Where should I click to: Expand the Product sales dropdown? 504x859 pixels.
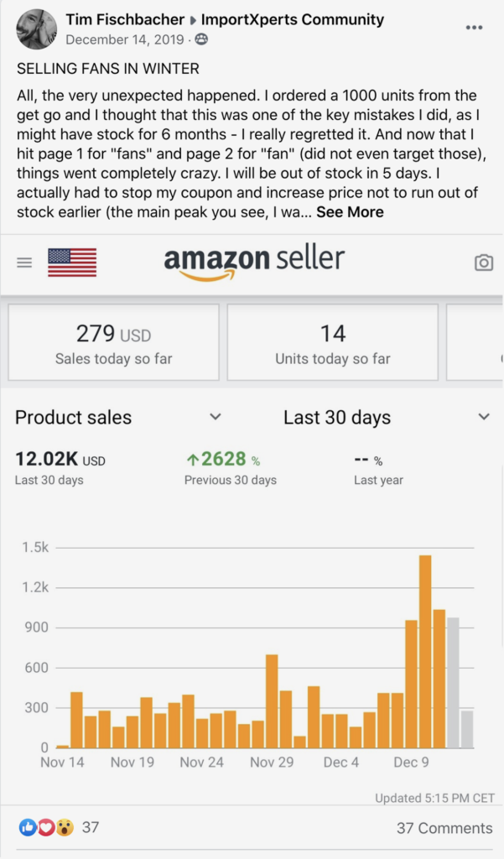click(118, 418)
